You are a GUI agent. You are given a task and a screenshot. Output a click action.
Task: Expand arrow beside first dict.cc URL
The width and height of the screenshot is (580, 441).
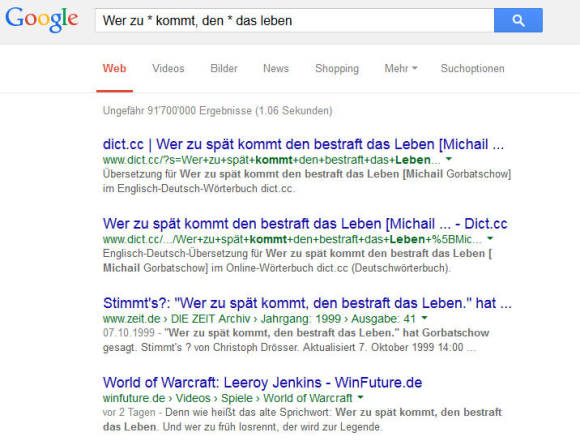(449, 159)
